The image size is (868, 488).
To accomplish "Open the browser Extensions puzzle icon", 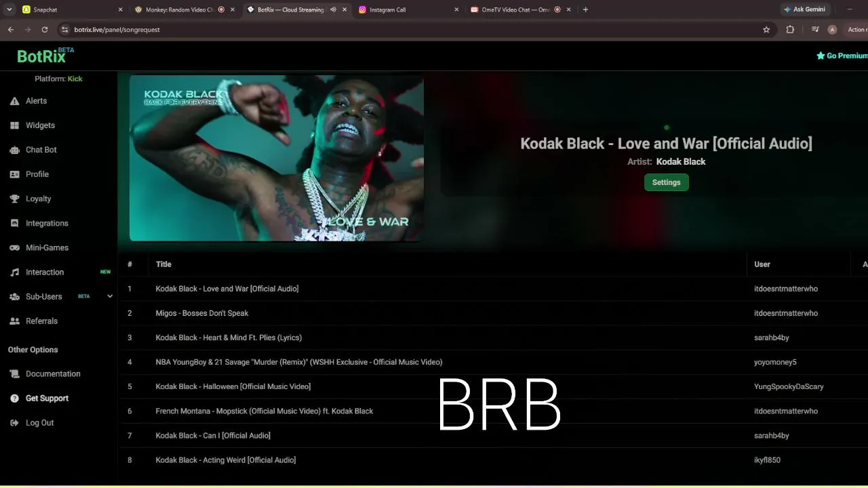I will pyautogui.click(x=790, y=30).
